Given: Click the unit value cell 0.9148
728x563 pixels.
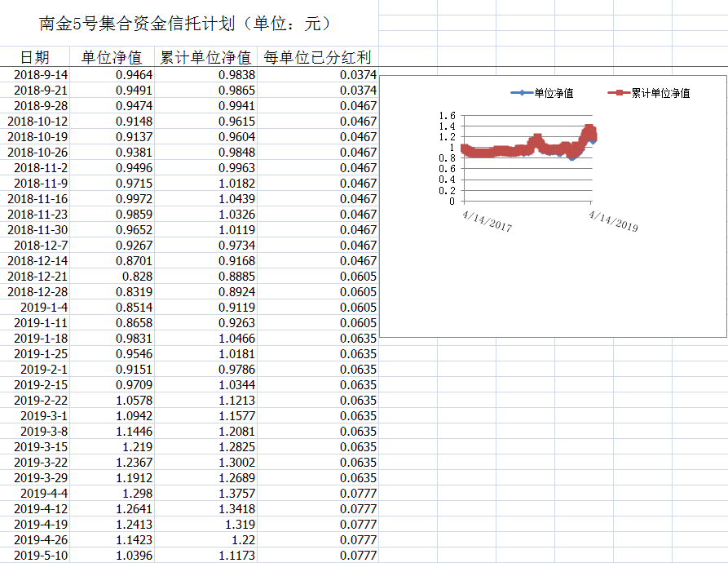Looking at the screenshot, I should (x=112, y=122).
